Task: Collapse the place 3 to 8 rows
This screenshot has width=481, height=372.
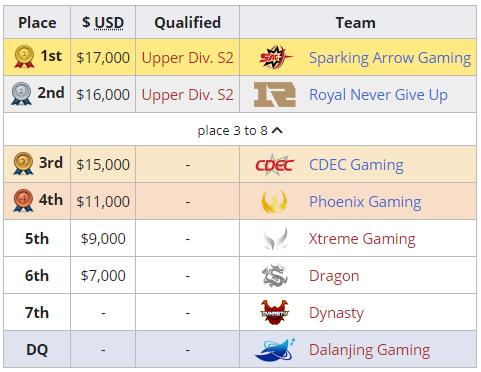Action: (240, 130)
